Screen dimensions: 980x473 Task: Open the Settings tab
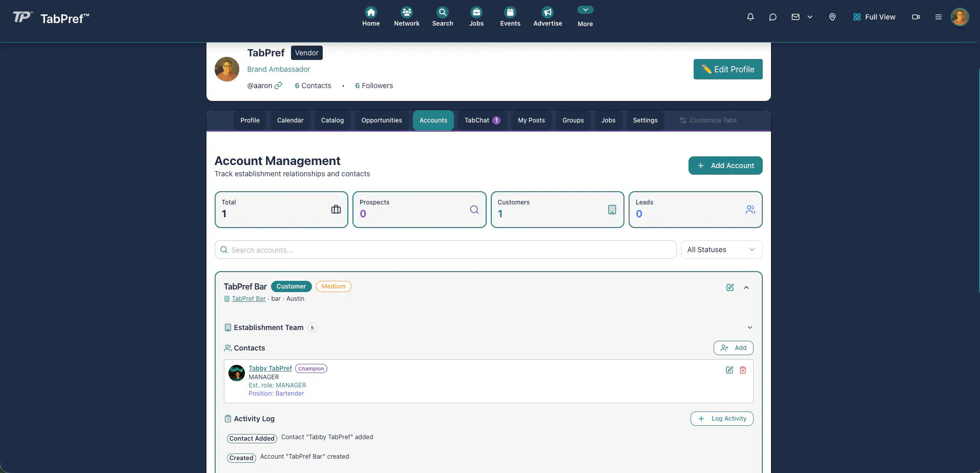pos(645,120)
